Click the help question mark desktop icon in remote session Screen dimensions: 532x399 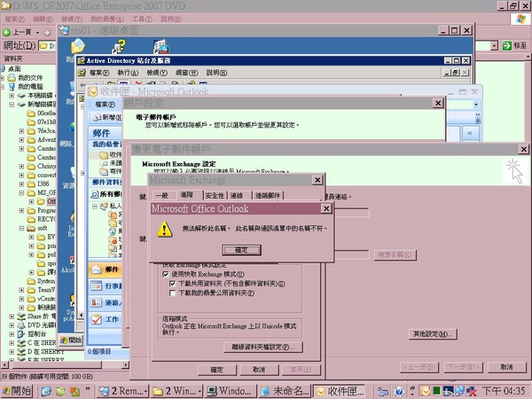(119, 46)
